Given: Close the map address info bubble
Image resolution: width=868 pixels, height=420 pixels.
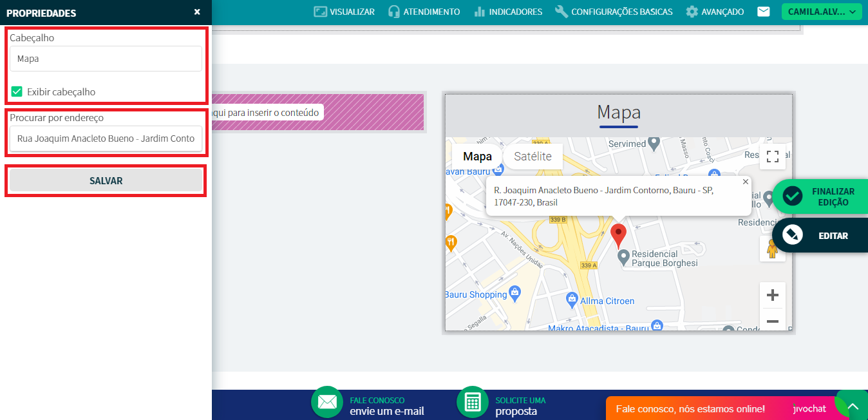Looking at the screenshot, I should click(x=746, y=182).
